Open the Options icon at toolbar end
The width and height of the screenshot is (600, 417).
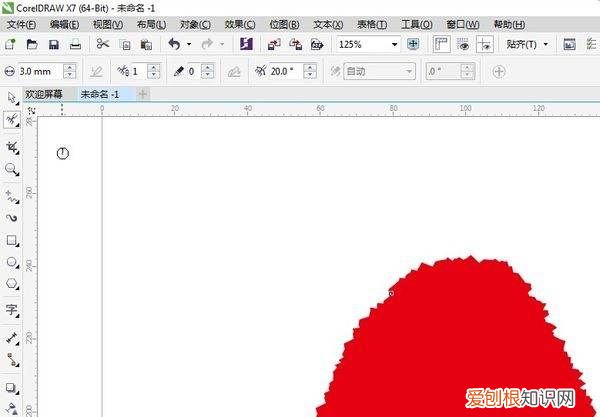(592, 44)
